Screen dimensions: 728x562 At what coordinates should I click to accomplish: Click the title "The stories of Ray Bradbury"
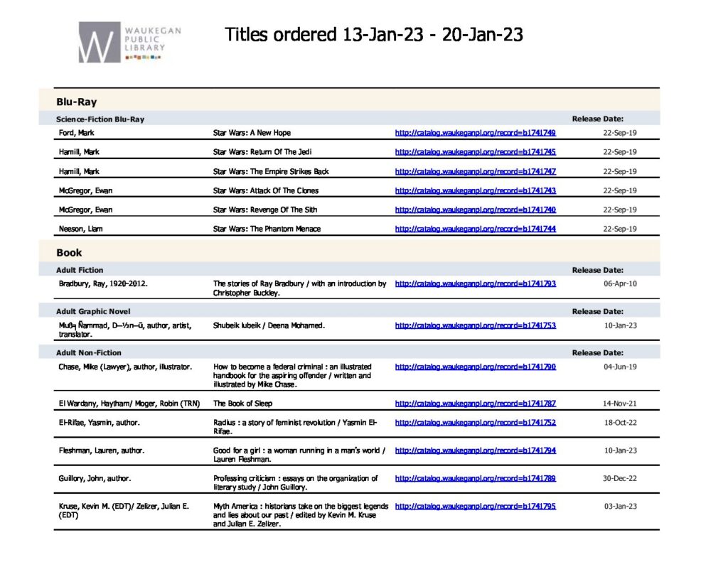pos(258,283)
